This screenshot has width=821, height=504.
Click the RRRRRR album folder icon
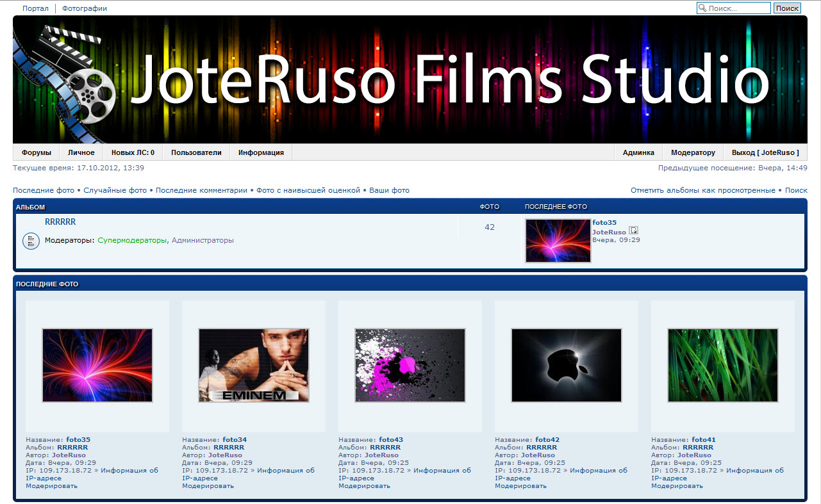coord(31,241)
